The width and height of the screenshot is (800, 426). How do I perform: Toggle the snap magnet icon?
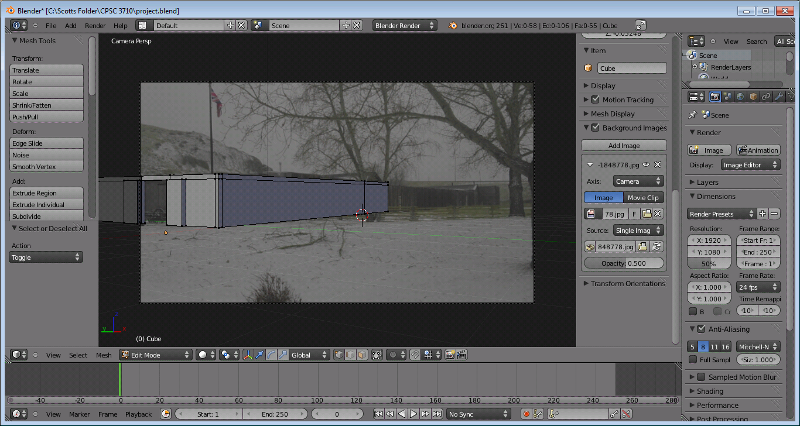pyautogui.click(x=415, y=355)
